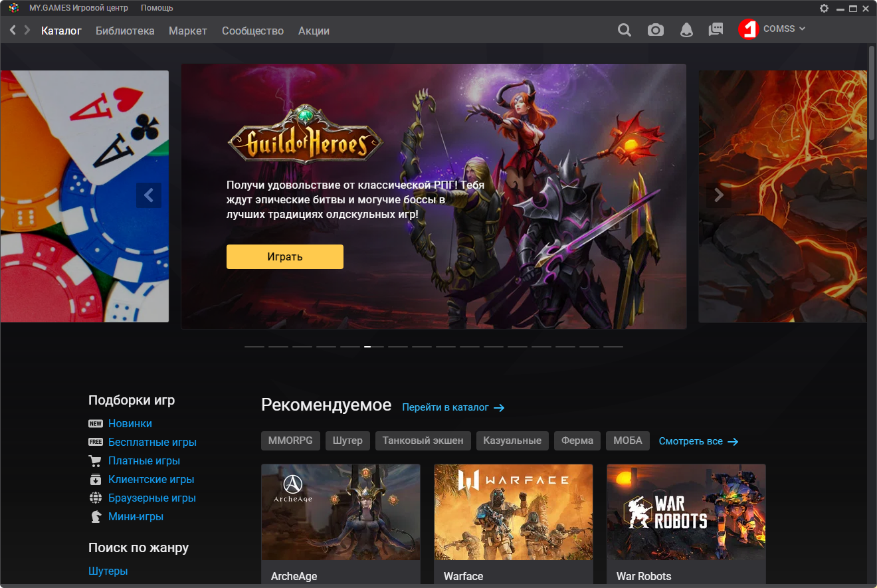Click the Guild of Heroes logo
The image size is (877, 588).
coord(306,135)
